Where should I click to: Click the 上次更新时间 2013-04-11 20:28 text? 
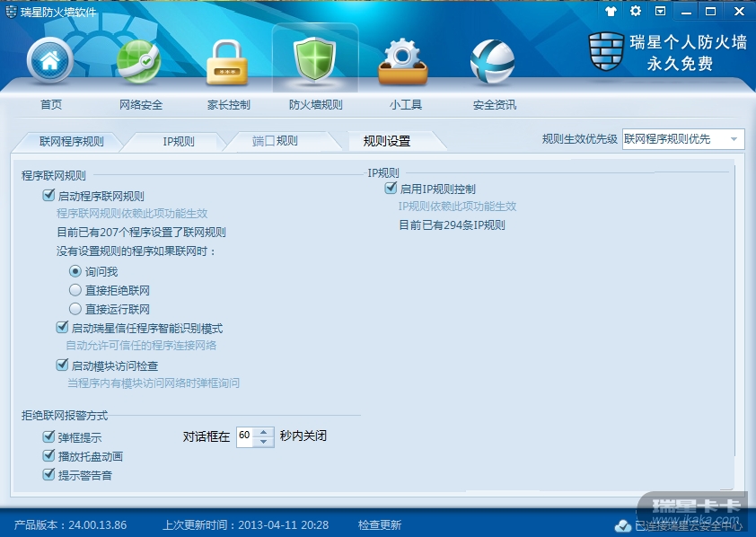coord(245,525)
